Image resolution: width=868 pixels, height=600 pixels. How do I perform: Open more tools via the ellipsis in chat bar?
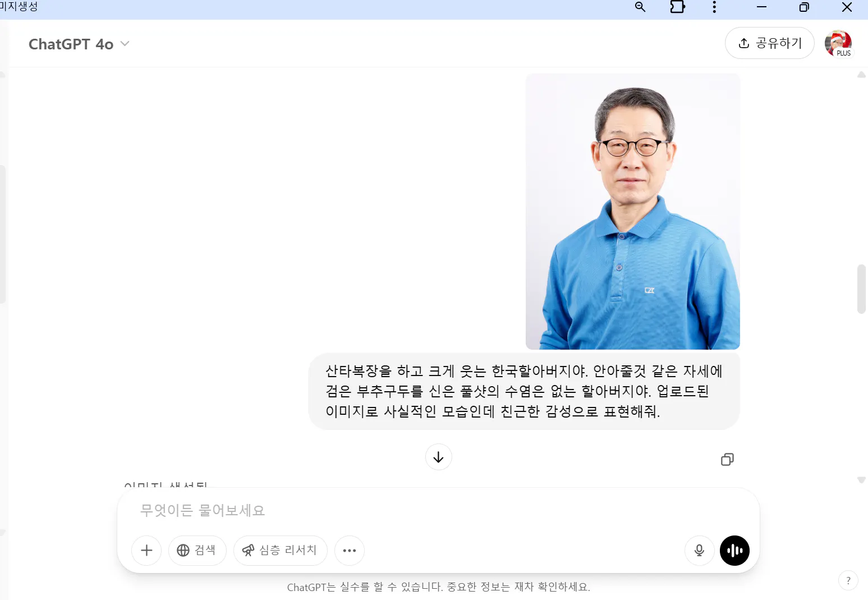(349, 551)
